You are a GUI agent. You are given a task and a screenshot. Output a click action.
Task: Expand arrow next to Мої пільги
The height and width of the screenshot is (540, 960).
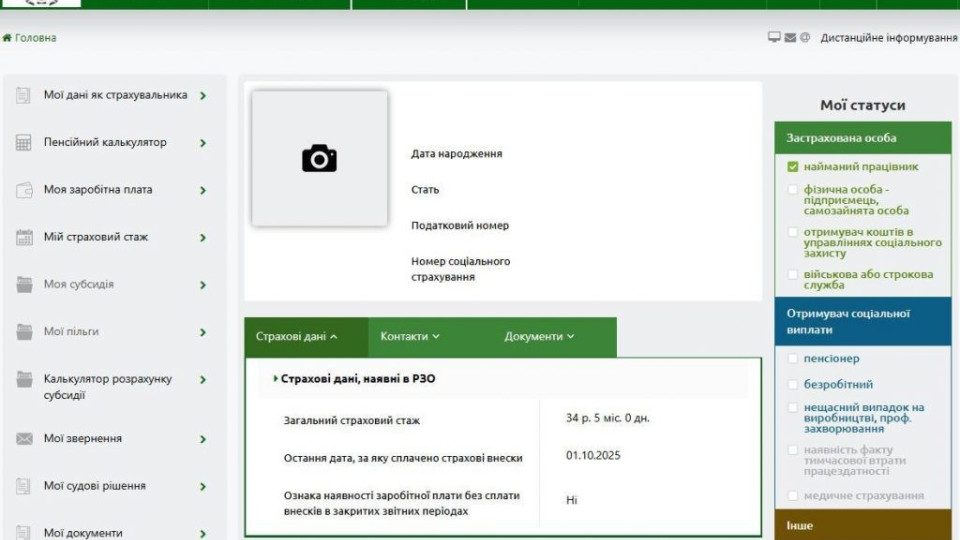coord(203,332)
